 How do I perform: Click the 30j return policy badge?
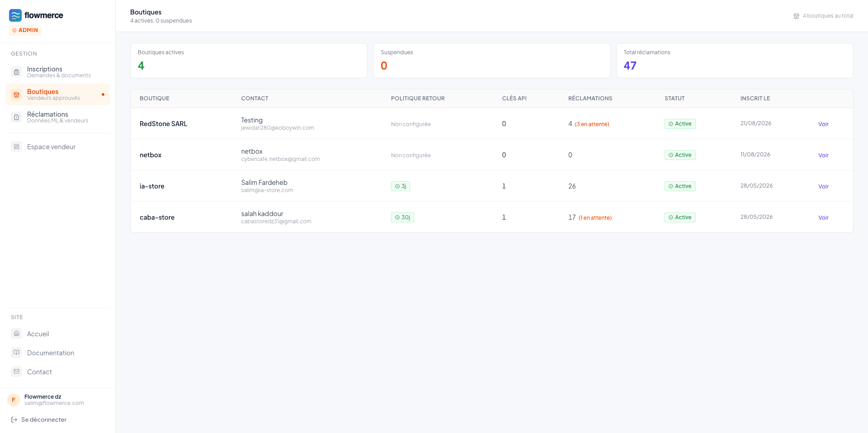click(x=402, y=217)
